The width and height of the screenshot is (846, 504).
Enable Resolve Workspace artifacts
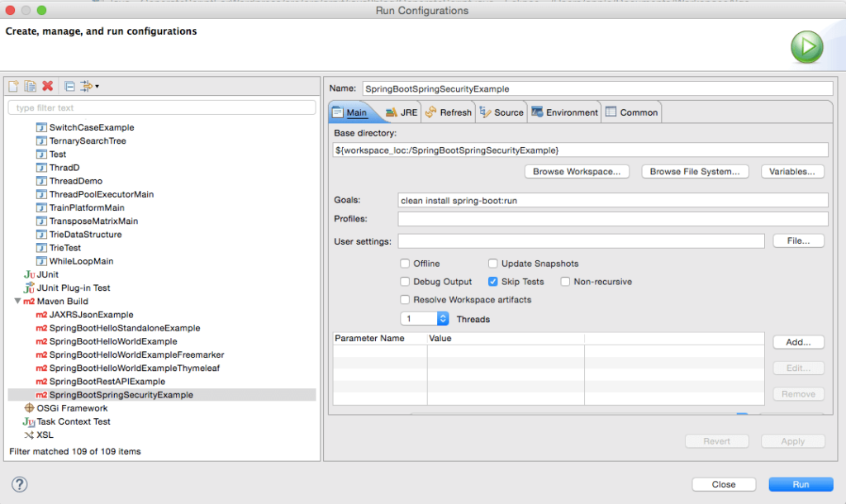[406, 299]
